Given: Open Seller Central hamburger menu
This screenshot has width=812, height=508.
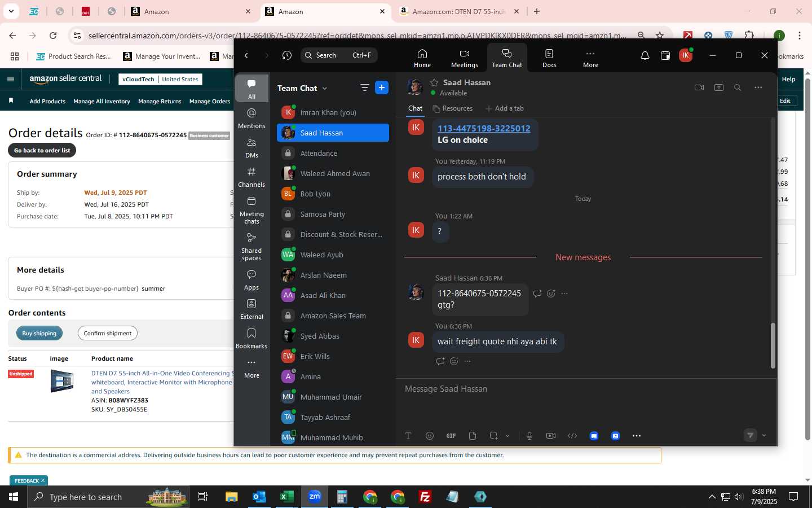Looking at the screenshot, I should (10, 79).
